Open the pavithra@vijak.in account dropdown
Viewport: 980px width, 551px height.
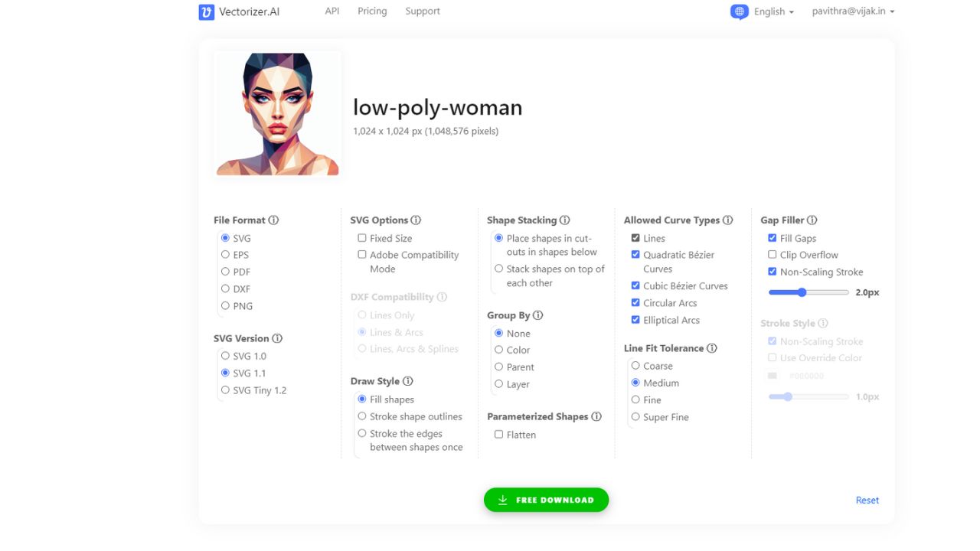coord(853,11)
